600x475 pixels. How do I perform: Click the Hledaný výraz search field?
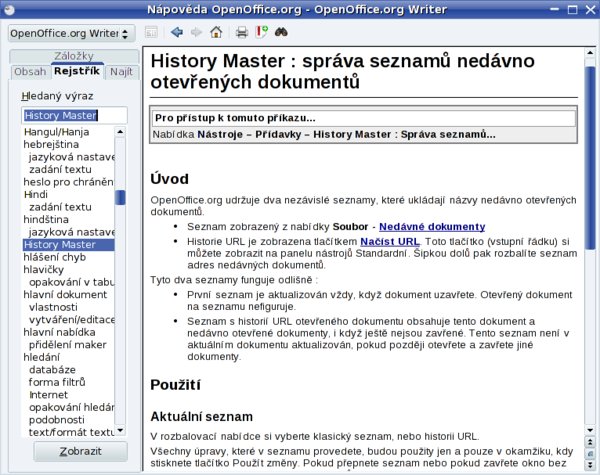point(74,115)
